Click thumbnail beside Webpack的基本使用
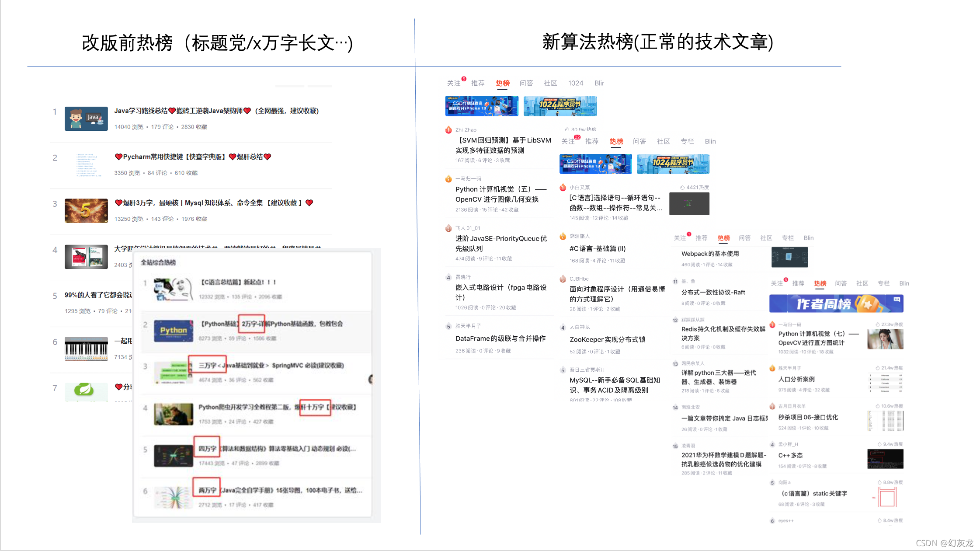Screen dimensions: 980x551 coord(789,257)
